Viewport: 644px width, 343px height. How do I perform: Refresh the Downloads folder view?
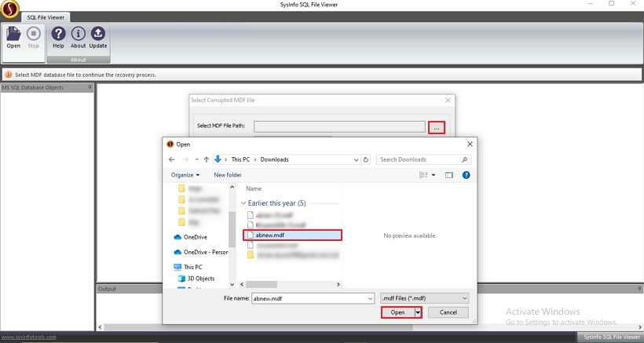[365, 159]
